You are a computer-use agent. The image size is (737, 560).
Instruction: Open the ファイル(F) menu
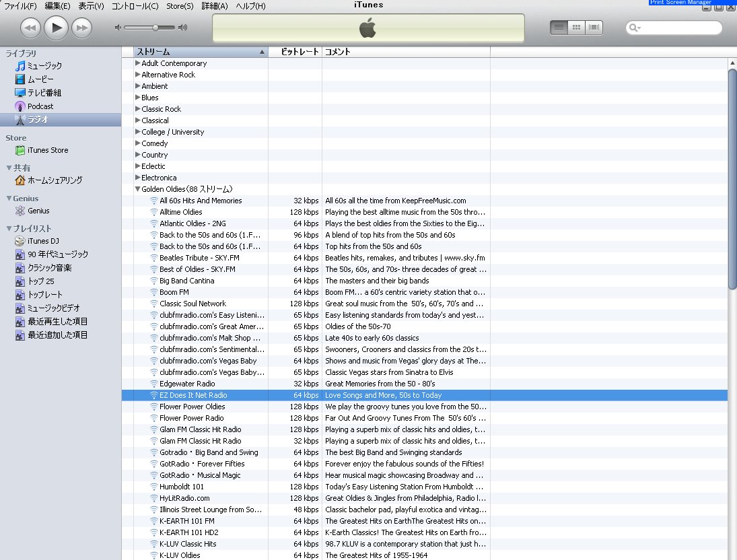point(21,6)
